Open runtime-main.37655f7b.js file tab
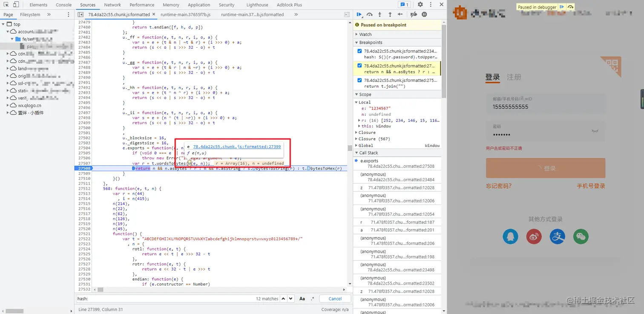The width and height of the screenshot is (644, 314). [185, 14]
